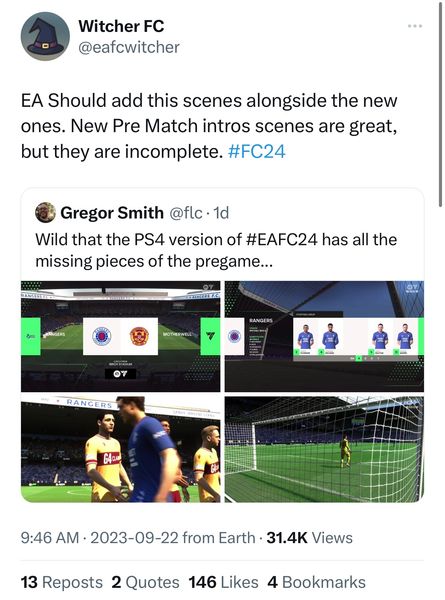
Task: View the 13 Reposts list
Action: (62, 582)
